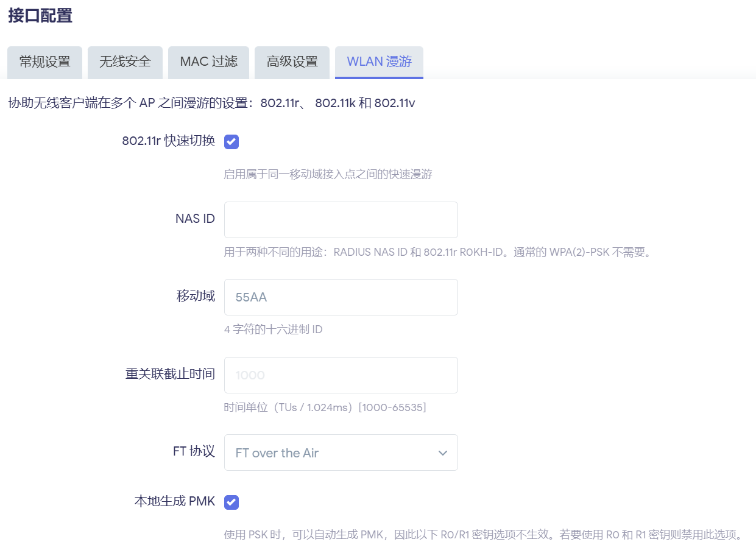The image size is (756, 553).
Task: Click the chevron arrow in FT over the Air
Action: click(443, 453)
